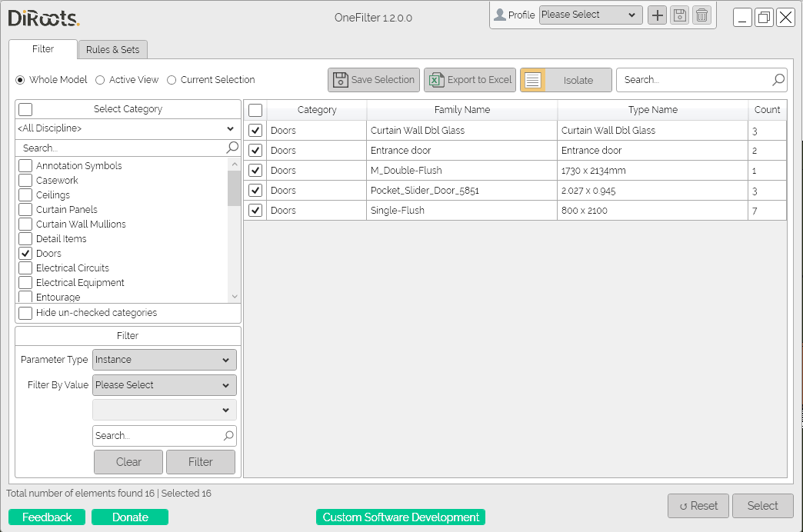
Task: Click the category list scroll-up arrow
Action: (x=235, y=164)
